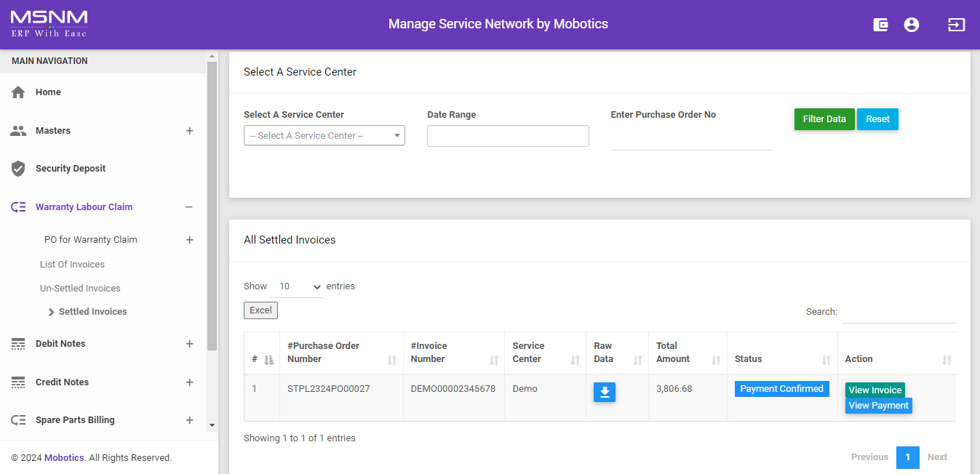980x474 pixels.
Task: Expand the Masters menu
Action: point(189,131)
